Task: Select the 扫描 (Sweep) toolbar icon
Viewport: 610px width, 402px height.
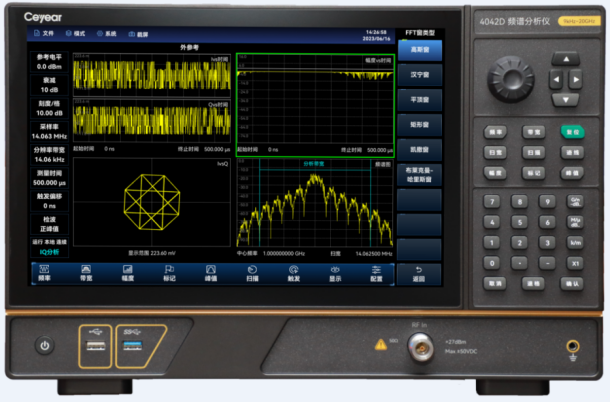Action: pos(252,273)
